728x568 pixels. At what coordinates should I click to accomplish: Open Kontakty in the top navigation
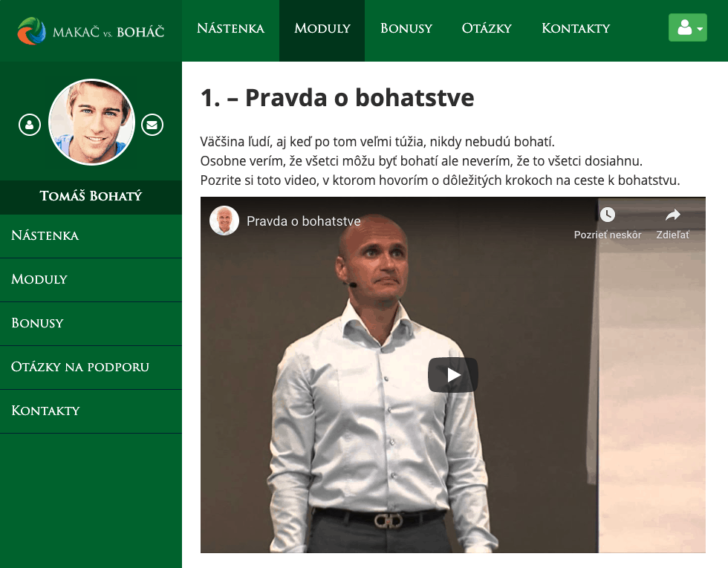[576, 28]
